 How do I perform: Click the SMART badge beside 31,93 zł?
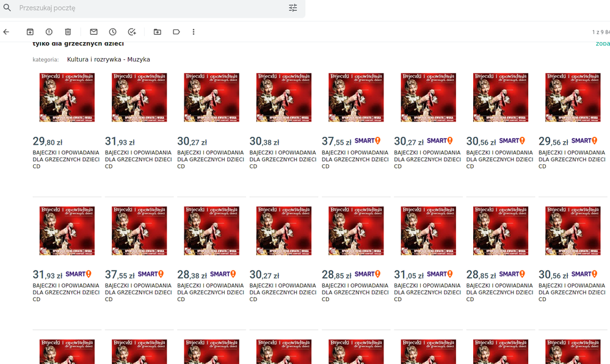pyautogui.click(x=78, y=274)
